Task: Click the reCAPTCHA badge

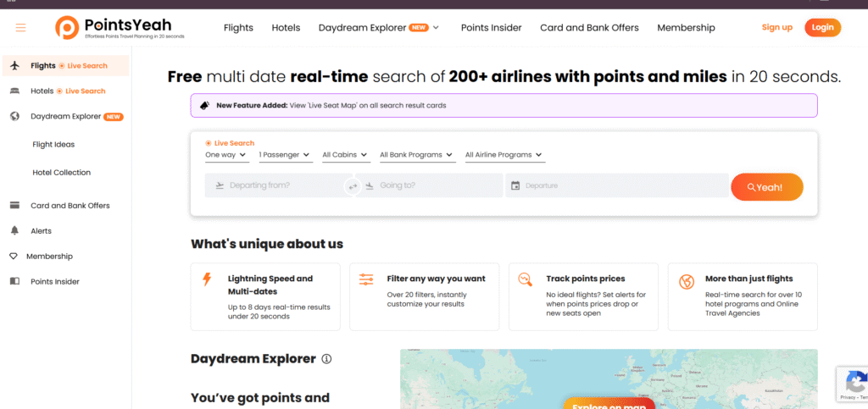Action: coord(852,384)
